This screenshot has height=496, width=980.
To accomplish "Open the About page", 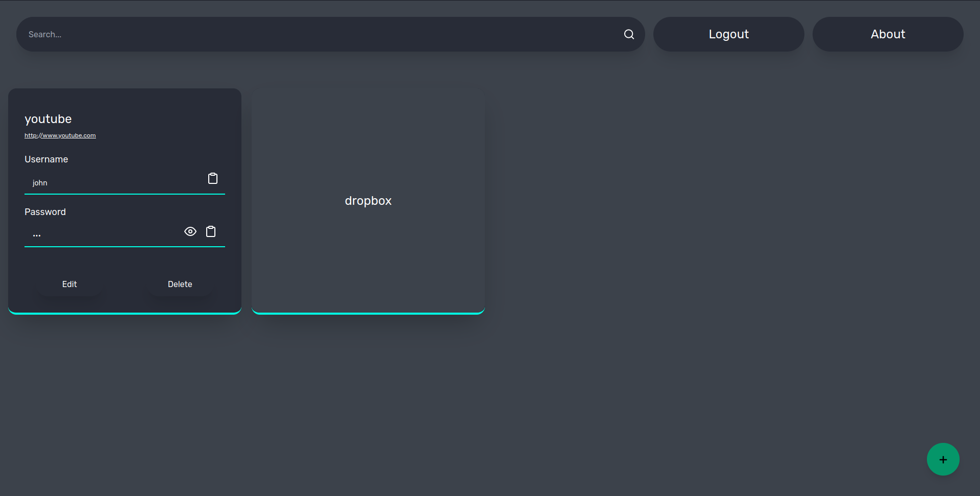I will [888, 34].
